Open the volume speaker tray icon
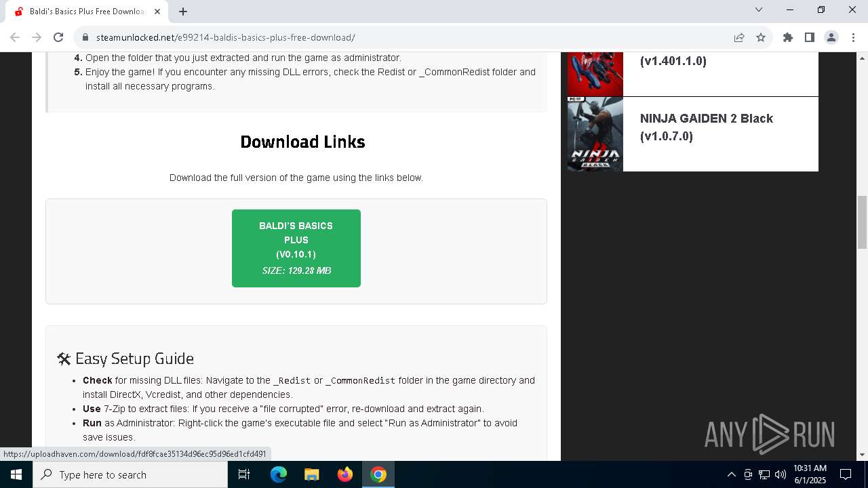 (781, 474)
